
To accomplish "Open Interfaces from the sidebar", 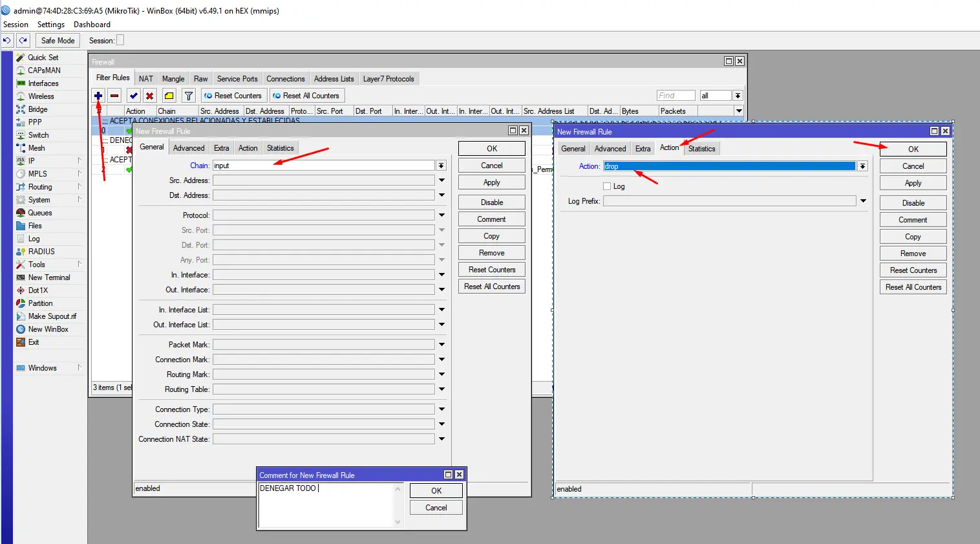I will pos(43,83).
